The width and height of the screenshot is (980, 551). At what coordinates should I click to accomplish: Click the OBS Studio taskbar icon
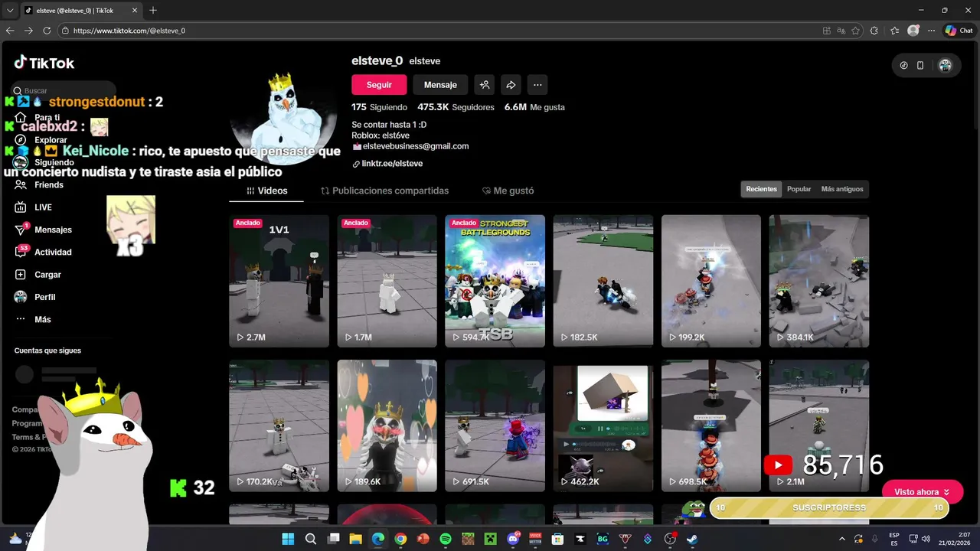click(x=670, y=539)
